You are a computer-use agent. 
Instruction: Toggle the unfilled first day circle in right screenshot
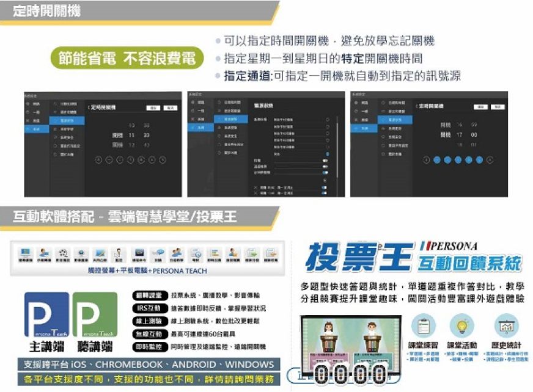pos(426,159)
